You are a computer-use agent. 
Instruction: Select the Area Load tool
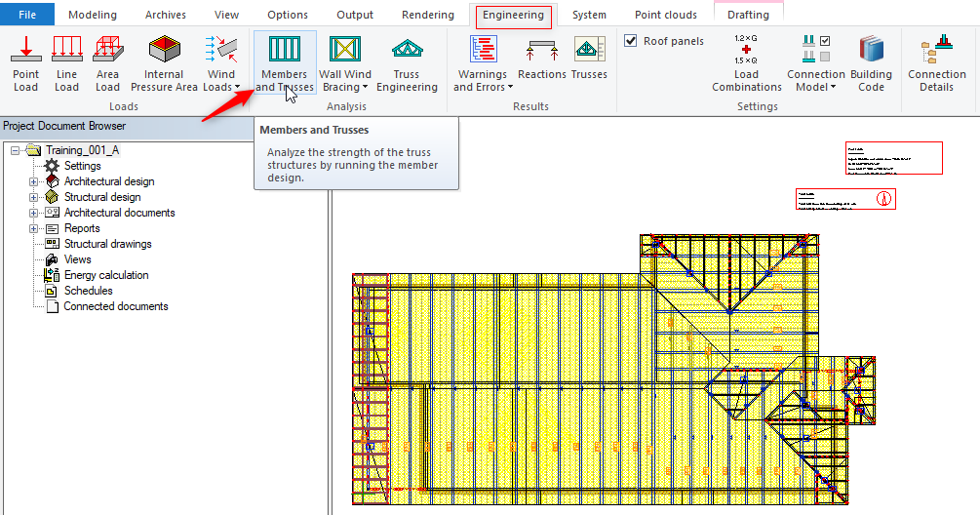pos(107,63)
